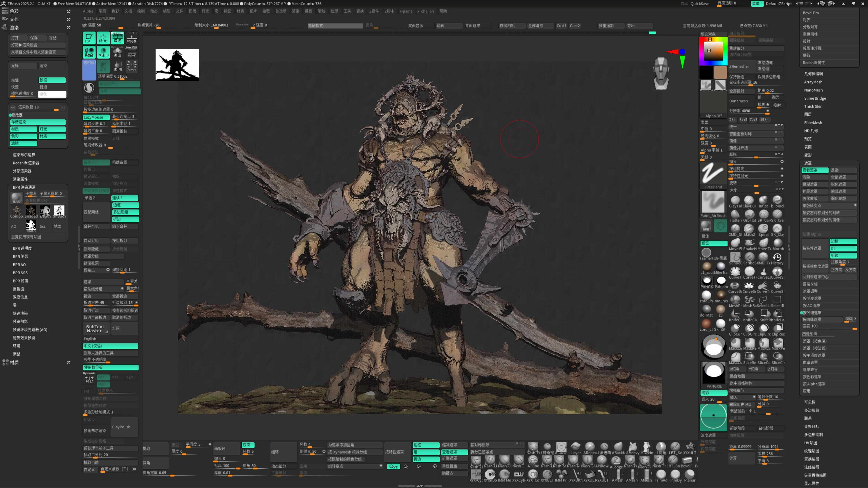Select the KnifeLasso brush
The image size is (868, 488).
click(x=778, y=316)
